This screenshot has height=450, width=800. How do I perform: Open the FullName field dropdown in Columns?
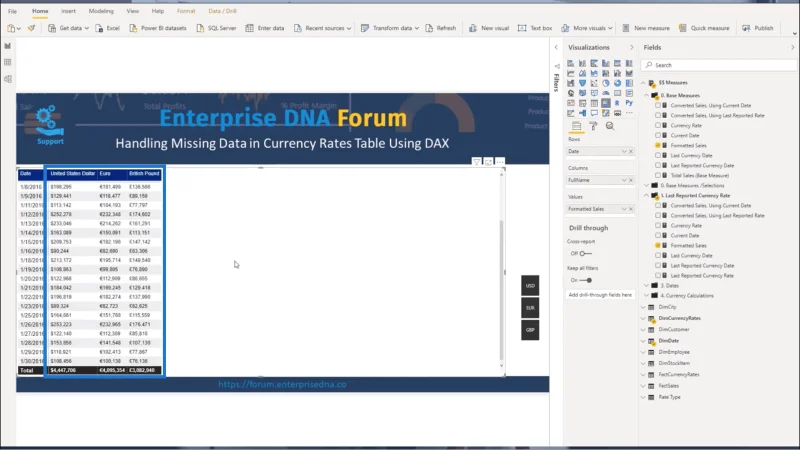[623, 180]
